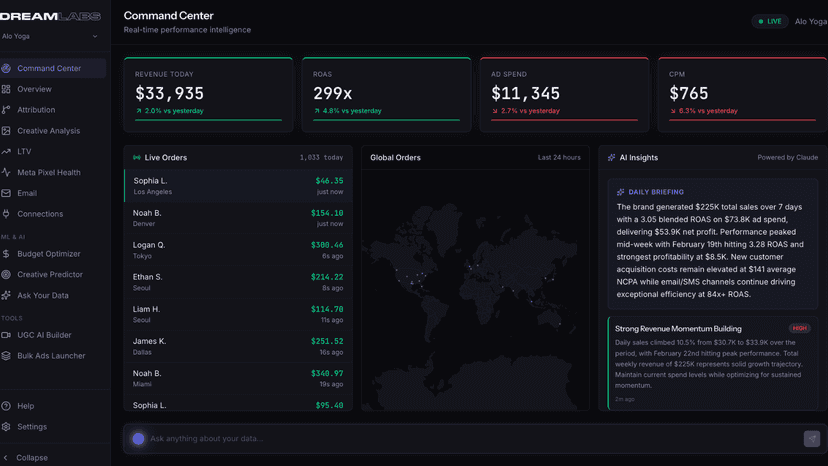Screen dimensions: 828x466
Task: Click the Ask anything about your data field
Action: click(x=474, y=439)
